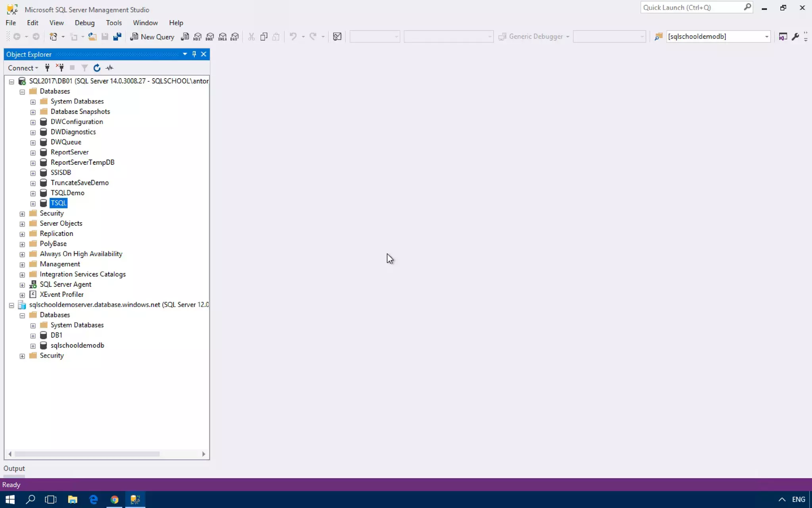Click the Open File toolbar icon
Image resolution: width=812 pixels, height=508 pixels.
click(x=92, y=37)
